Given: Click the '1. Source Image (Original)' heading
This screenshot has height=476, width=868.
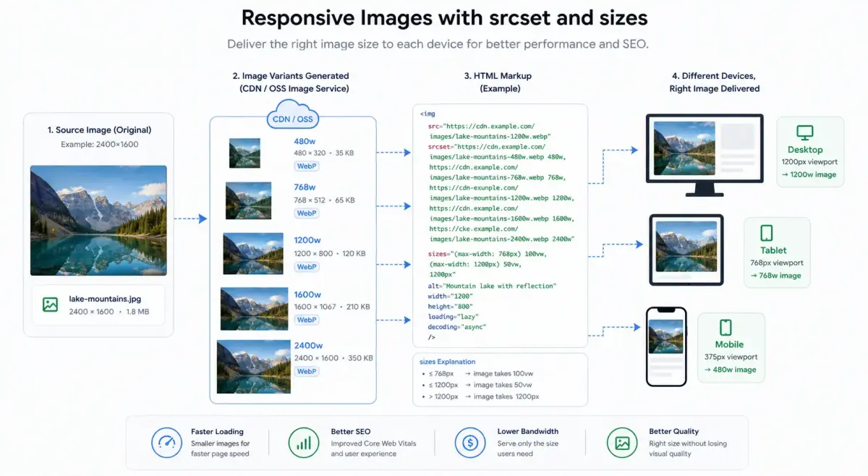Looking at the screenshot, I should pos(99,130).
